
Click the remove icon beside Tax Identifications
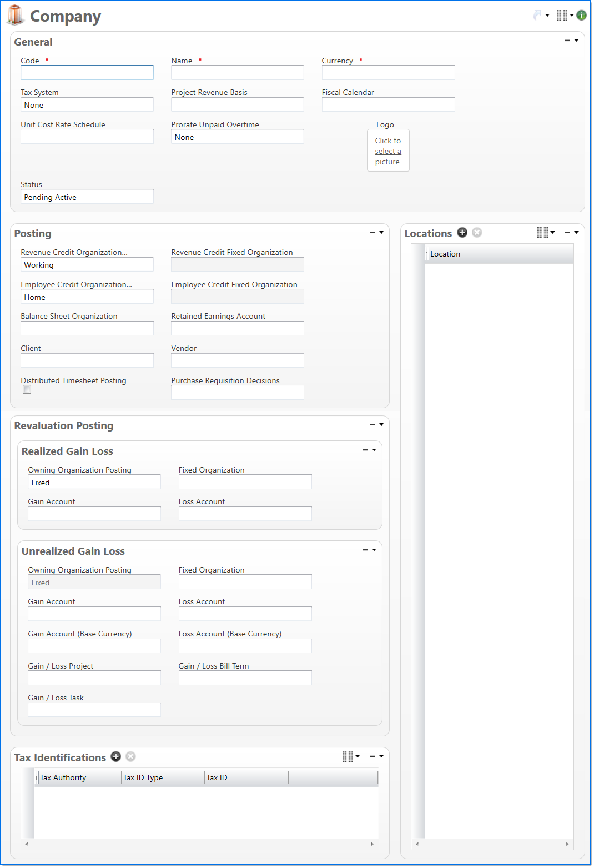point(130,756)
